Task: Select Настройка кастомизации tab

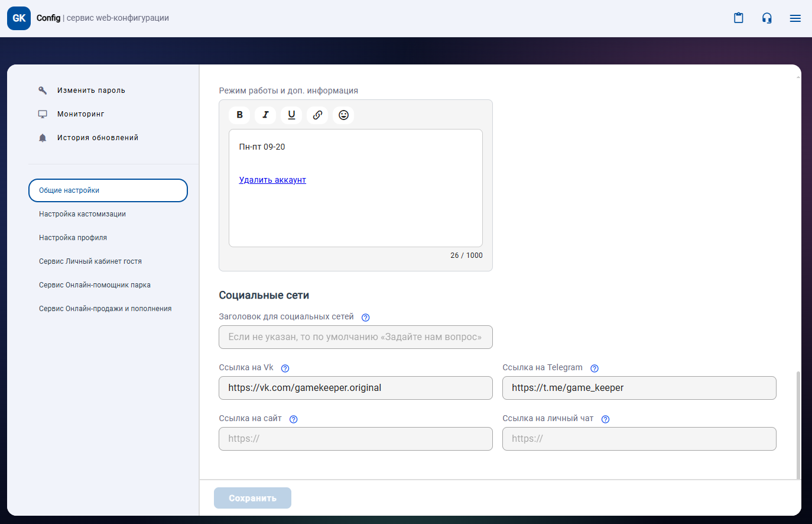Action: point(82,214)
